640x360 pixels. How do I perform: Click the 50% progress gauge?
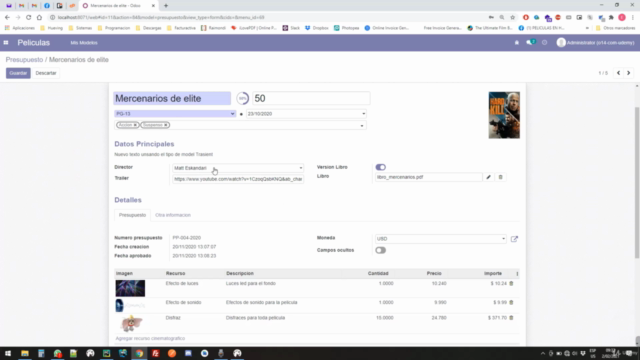tap(242, 98)
